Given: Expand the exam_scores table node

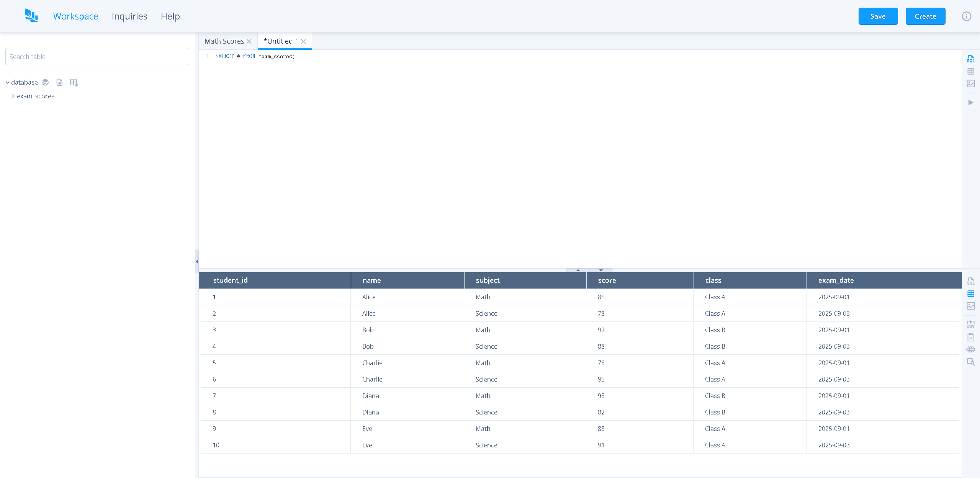Looking at the screenshot, I should click(13, 96).
